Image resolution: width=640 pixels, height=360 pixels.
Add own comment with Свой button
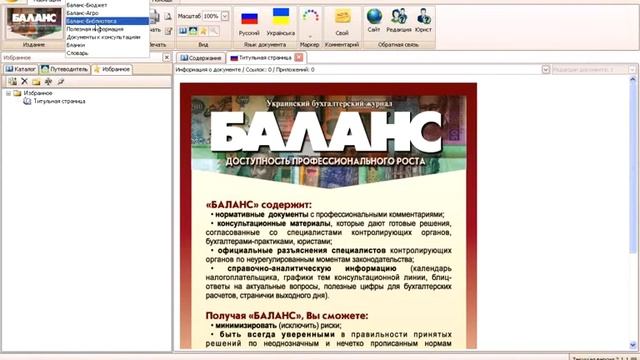[x=342, y=22]
